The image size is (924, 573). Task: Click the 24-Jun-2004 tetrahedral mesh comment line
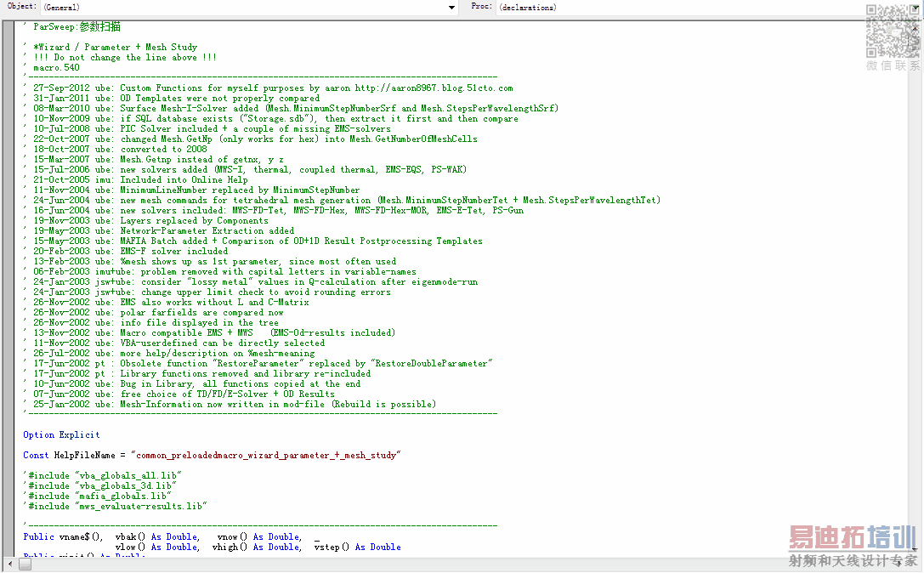342,200
